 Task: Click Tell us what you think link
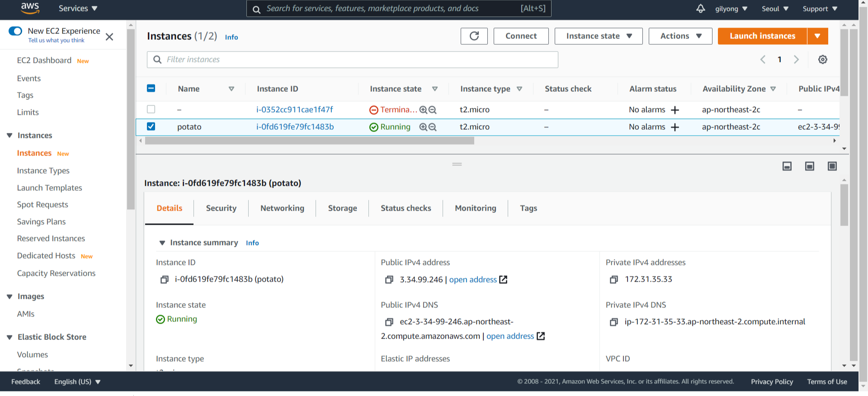(56, 41)
